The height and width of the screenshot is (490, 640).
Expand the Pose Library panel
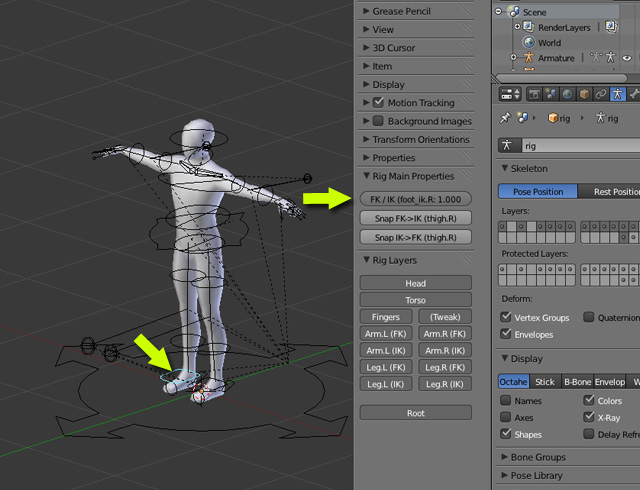tap(569, 475)
